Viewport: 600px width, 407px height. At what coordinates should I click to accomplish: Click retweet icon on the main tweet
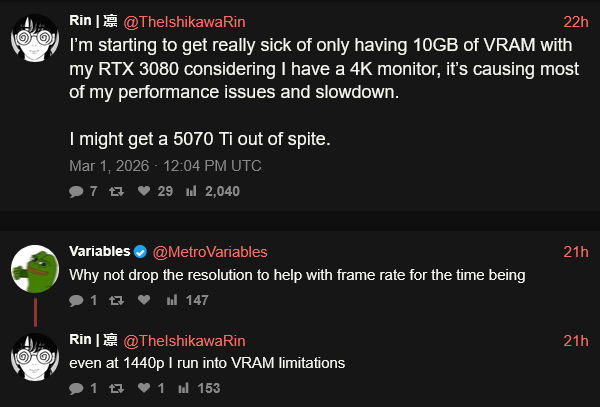[118, 191]
